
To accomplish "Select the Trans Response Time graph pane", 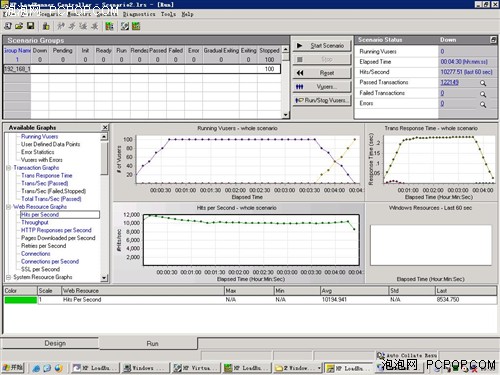I will (431, 162).
